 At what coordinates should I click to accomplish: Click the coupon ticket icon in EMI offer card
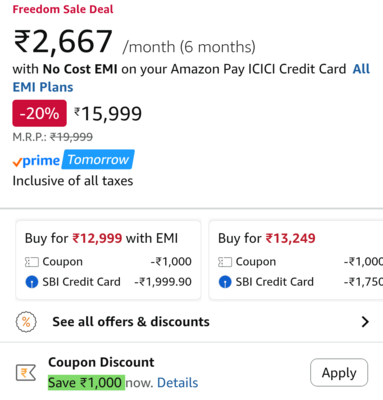(32, 262)
